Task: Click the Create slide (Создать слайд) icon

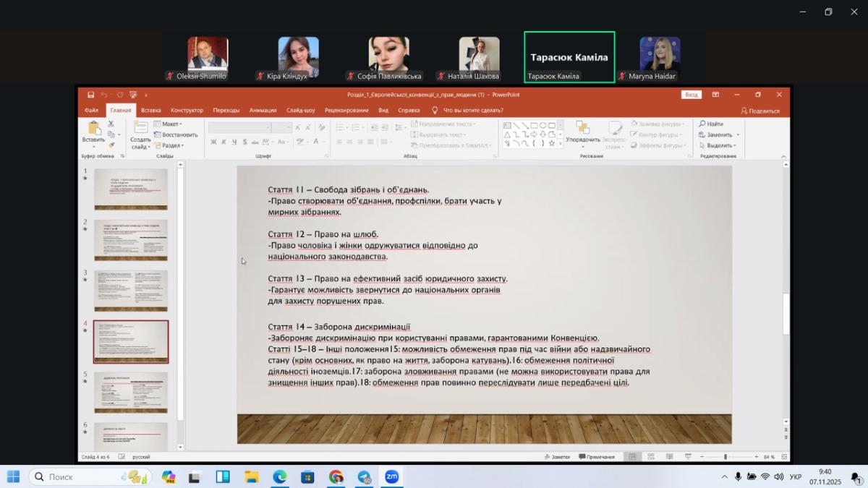Action: click(x=140, y=129)
